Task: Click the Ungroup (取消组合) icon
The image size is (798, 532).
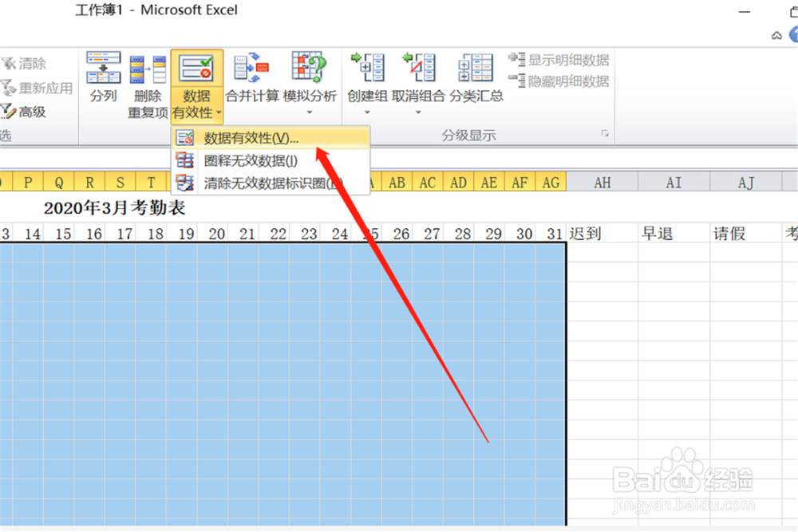Action: [x=418, y=67]
